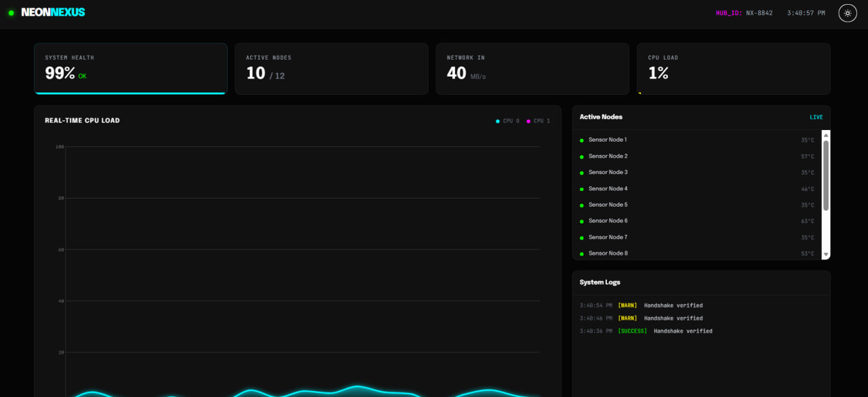Click the Active Nodes scrollbar thumb
868x397 pixels.
(825, 175)
